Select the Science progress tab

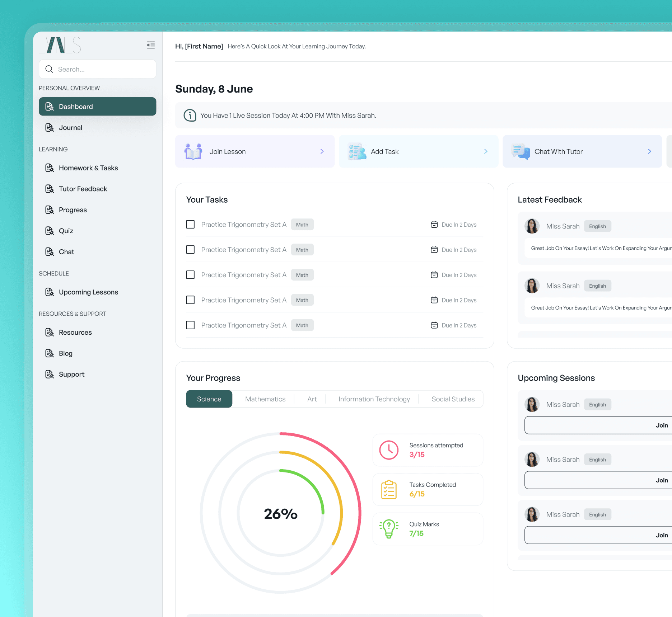point(209,399)
